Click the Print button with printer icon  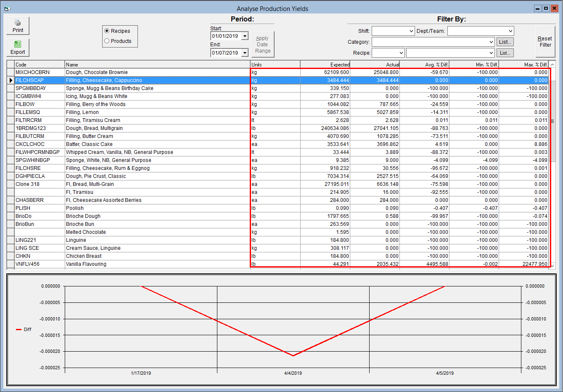pyautogui.click(x=18, y=26)
